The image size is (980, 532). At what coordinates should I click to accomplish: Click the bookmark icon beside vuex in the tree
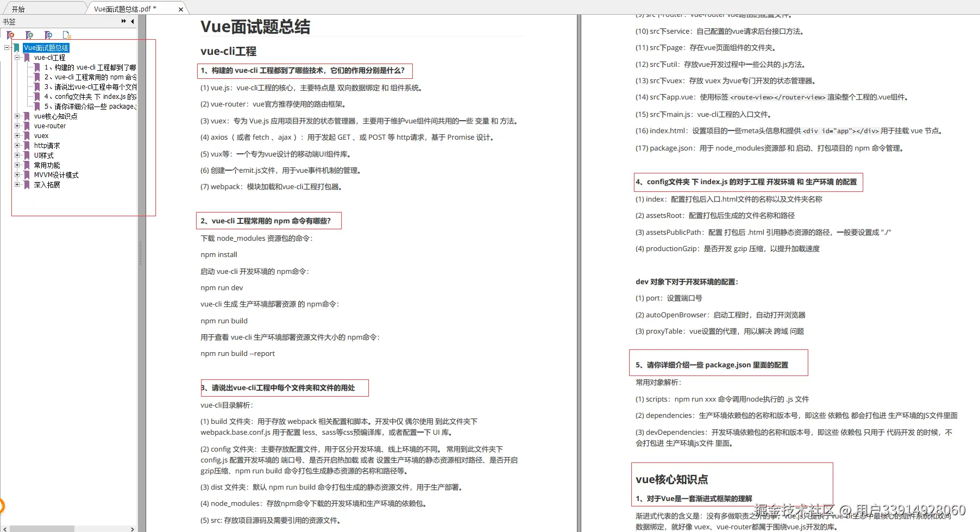point(27,136)
